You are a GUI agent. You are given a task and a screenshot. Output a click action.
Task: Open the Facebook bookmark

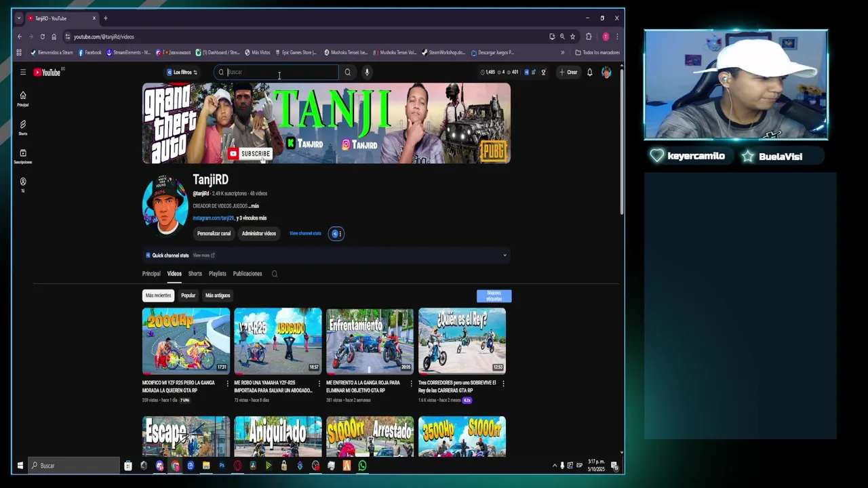point(90,52)
